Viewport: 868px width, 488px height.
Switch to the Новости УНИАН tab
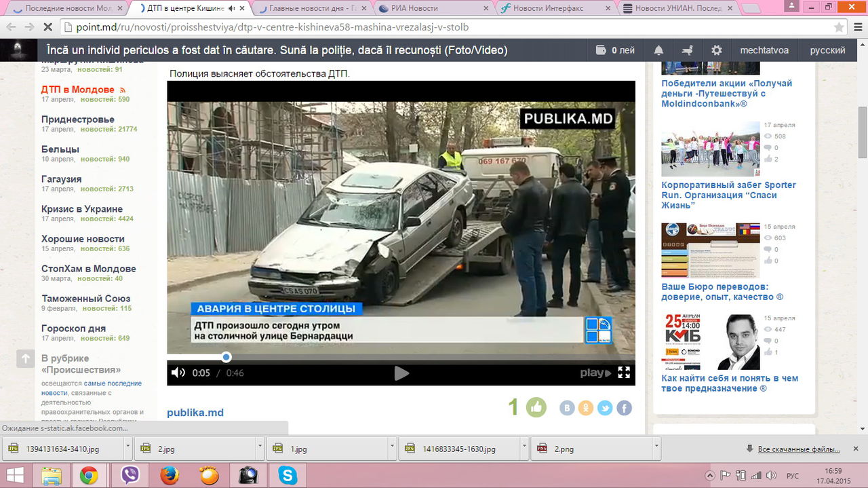677,8
